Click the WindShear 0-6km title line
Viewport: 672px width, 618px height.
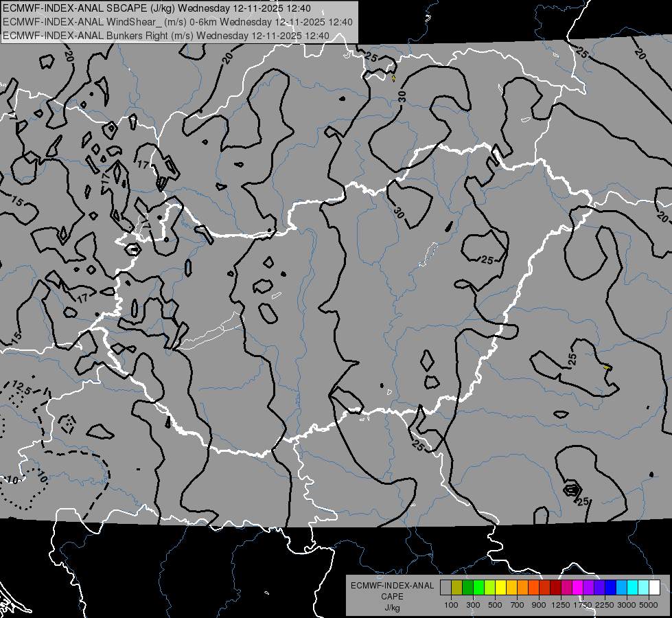tap(177, 22)
